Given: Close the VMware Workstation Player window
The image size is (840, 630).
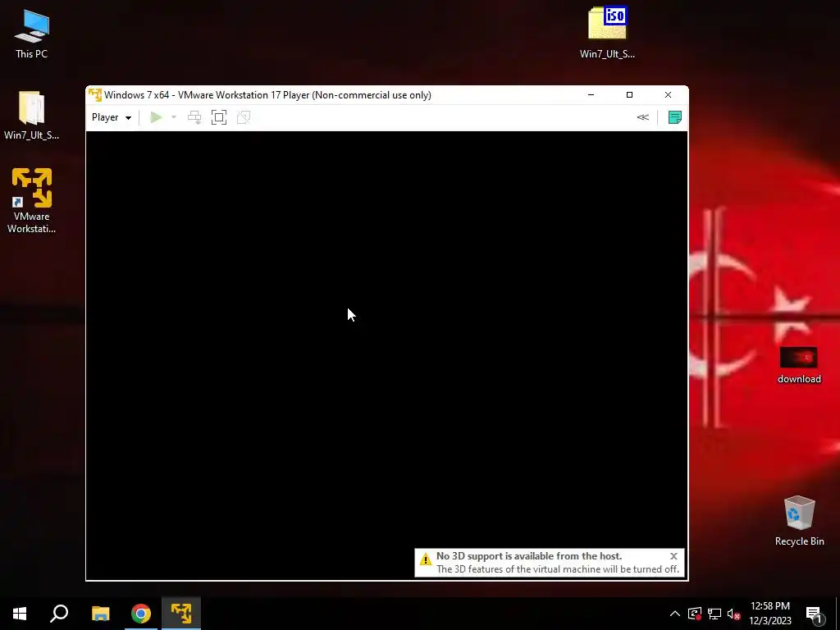Looking at the screenshot, I should [x=668, y=95].
